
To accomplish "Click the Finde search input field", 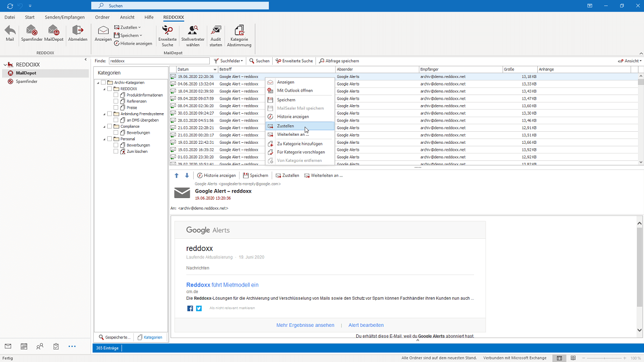I will (x=159, y=61).
